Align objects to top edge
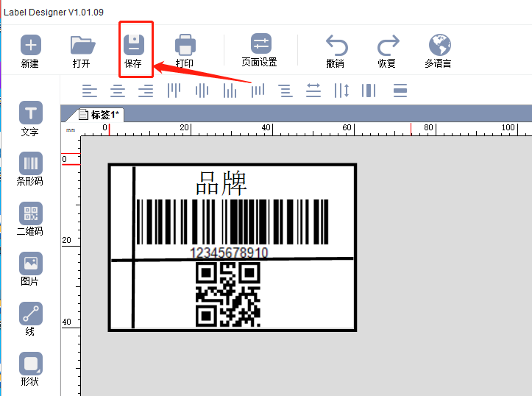Image resolution: width=532 pixels, height=396 pixels. click(x=174, y=91)
